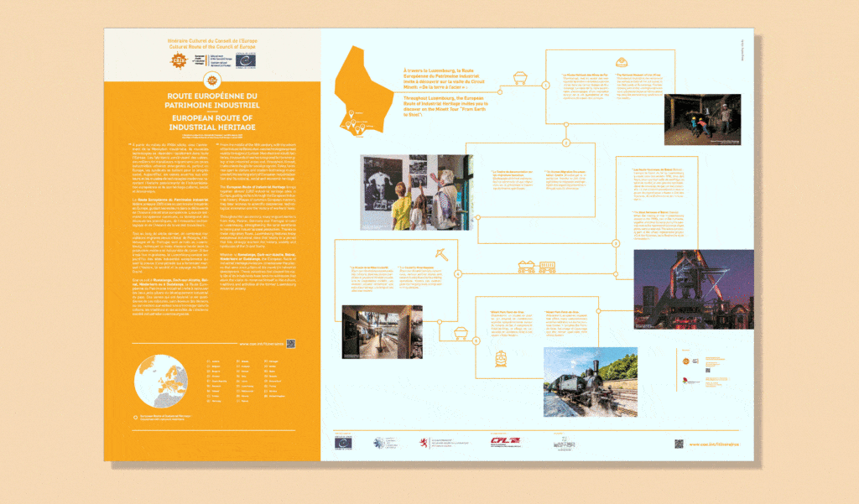Click 'Les Hauts-Fourneaux de Belval' paragraph
The image size is (859, 504).
pyautogui.click(x=659, y=185)
